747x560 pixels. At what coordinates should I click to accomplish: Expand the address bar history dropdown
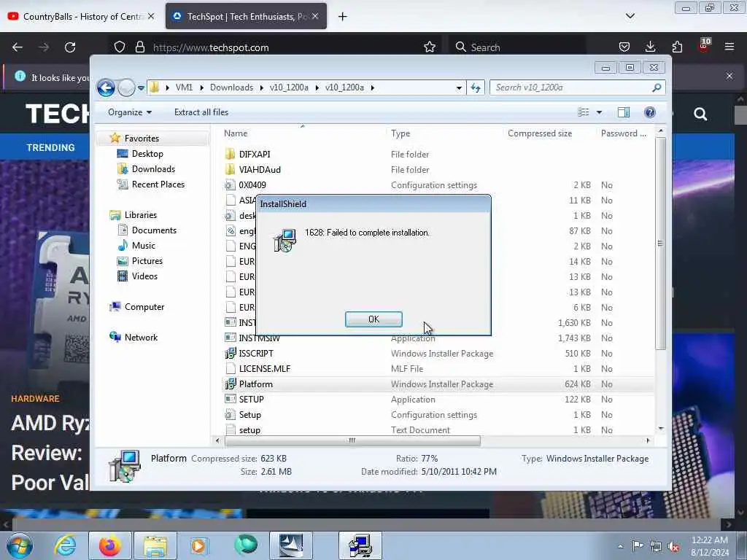point(459,87)
